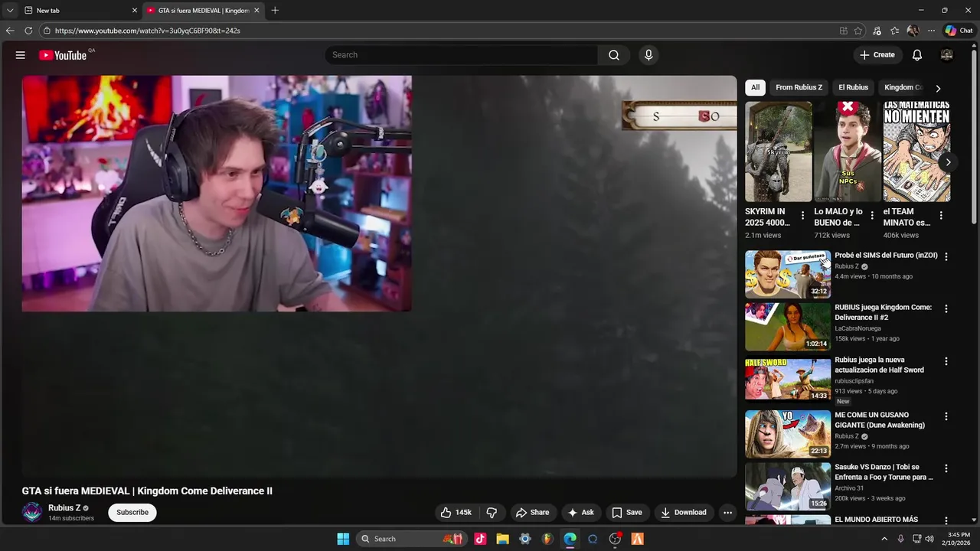Click the browser address bar URL
Viewport: 980px width, 551px height.
[x=148, y=31]
